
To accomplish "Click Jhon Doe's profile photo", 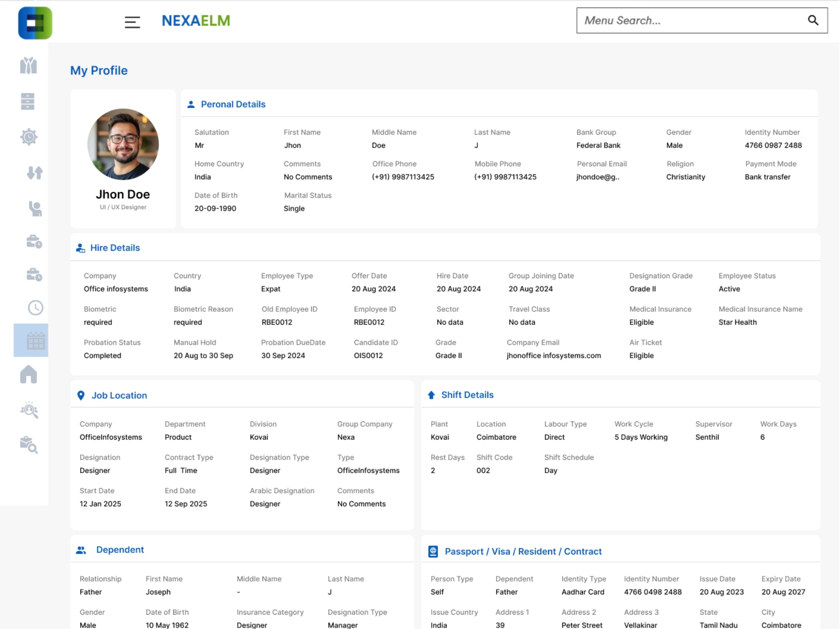I will [123, 144].
